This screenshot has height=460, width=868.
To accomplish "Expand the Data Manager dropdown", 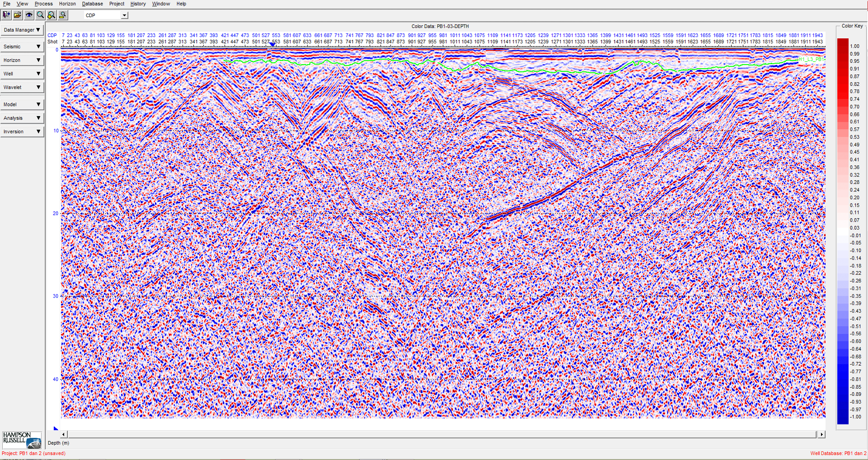I will click(22, 30).
